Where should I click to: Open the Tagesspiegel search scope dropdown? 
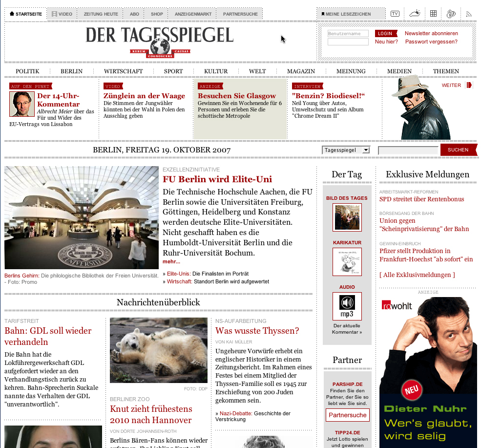click(x=346, y=150)
